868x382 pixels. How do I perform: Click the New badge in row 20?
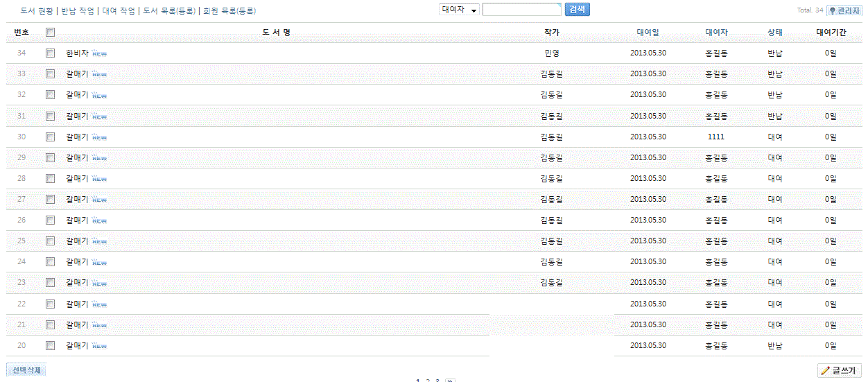click(x=99, y=346)
